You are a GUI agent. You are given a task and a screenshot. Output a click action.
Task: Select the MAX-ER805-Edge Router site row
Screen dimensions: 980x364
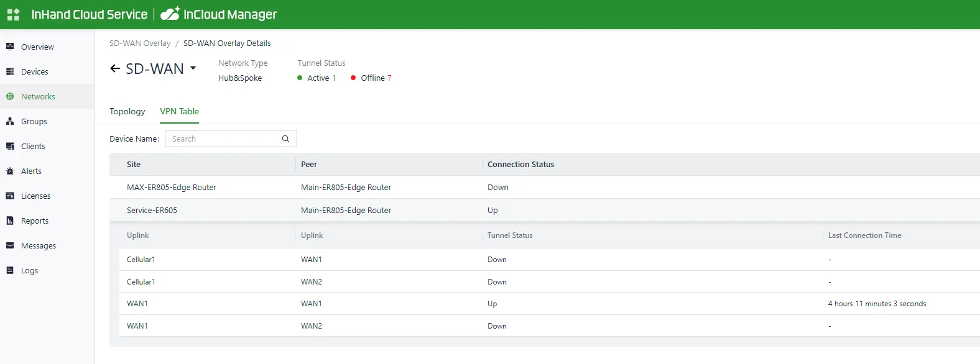coord(545,187)
